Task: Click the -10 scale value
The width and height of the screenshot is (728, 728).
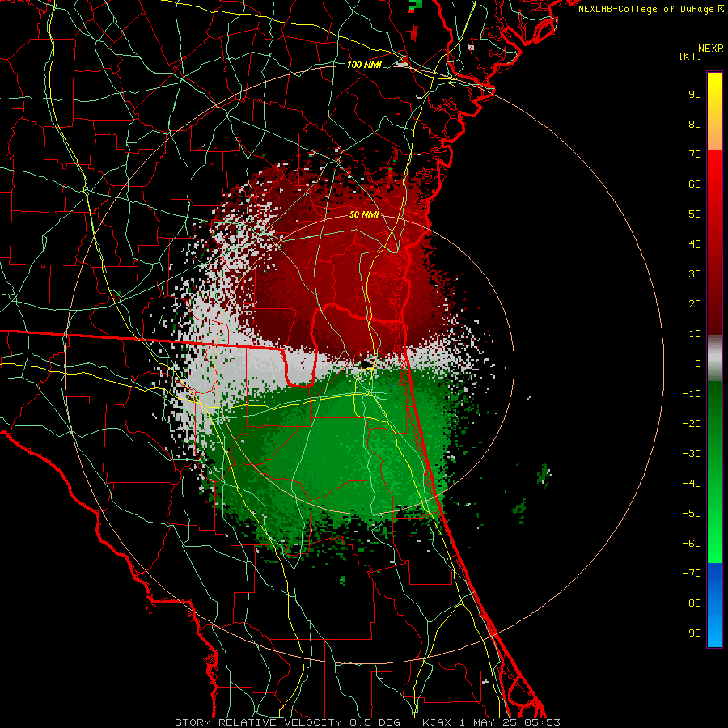Action: (692, 394)
